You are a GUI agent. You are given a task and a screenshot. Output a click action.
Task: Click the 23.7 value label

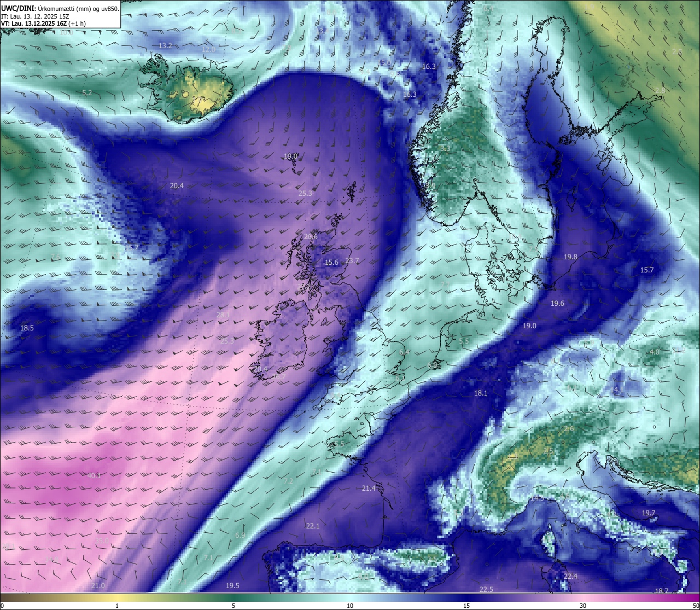(x=352, y=261)
